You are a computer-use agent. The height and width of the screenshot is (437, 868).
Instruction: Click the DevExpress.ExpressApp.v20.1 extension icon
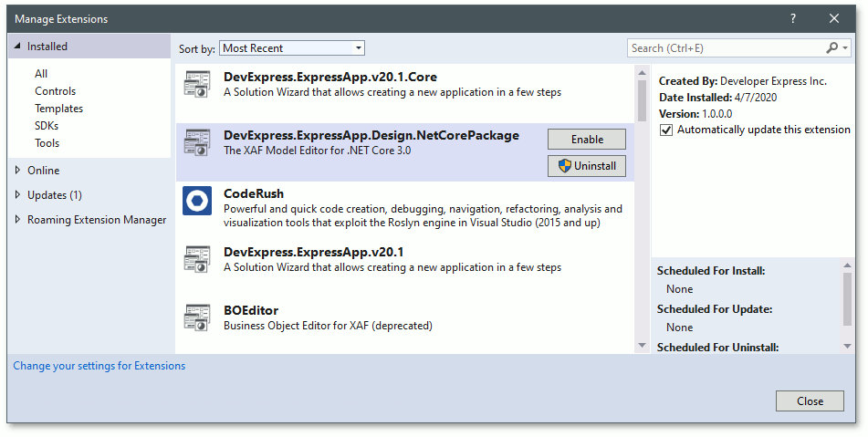coord(197,259)
